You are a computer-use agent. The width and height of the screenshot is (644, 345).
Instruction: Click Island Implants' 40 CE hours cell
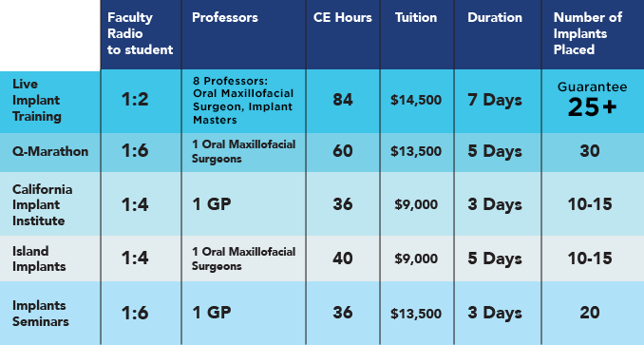343,259
